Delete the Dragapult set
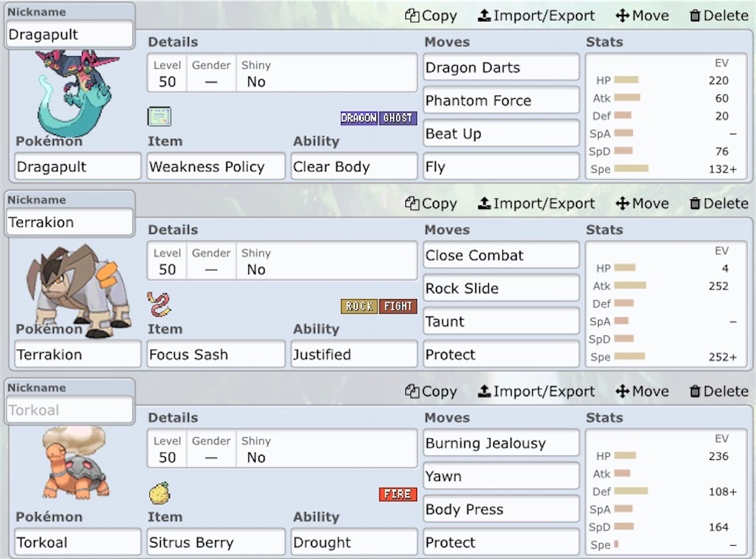756x559 pixels. point(718,16)
